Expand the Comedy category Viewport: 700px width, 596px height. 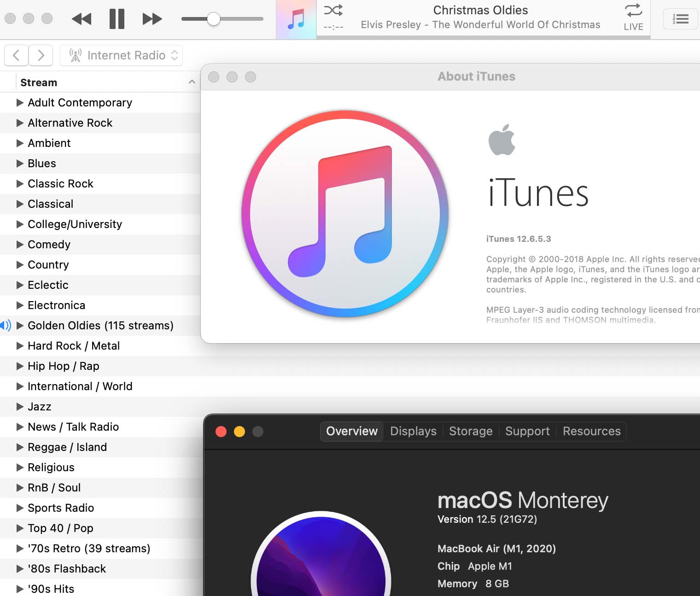[20, 245]
